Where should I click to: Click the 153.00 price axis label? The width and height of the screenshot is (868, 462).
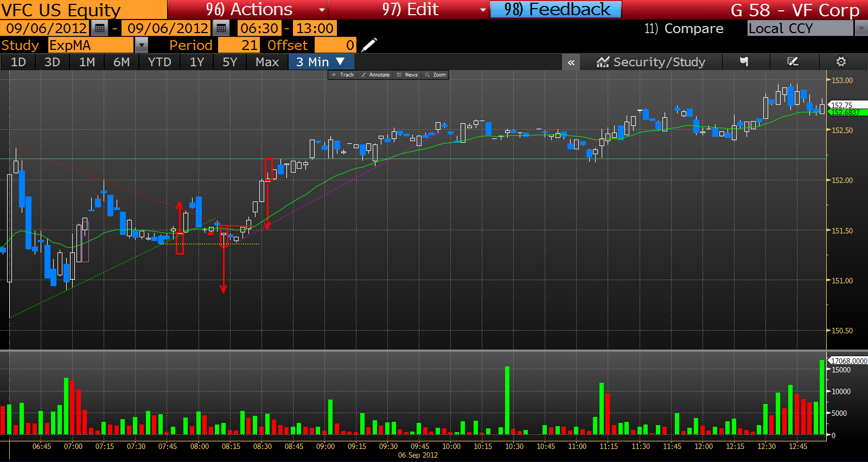(842, 80)
